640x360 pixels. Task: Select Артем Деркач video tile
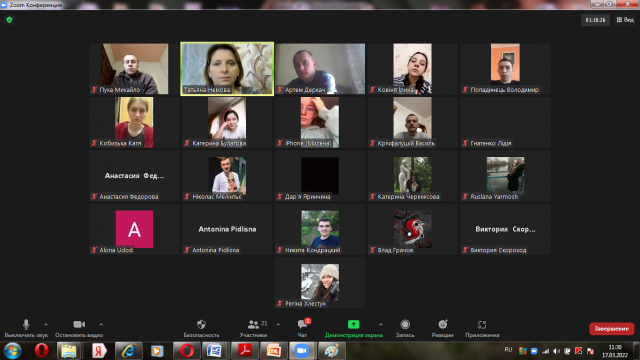coord(320,69)
